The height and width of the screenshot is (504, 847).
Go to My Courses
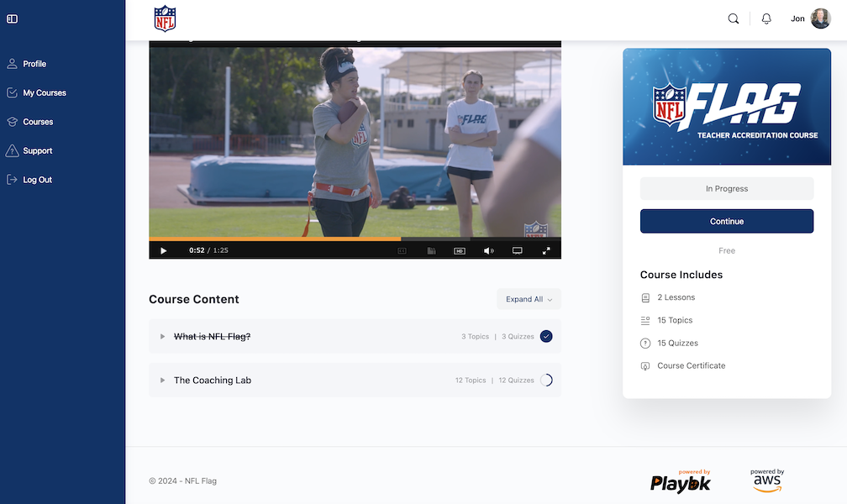[x=45, y=93]
